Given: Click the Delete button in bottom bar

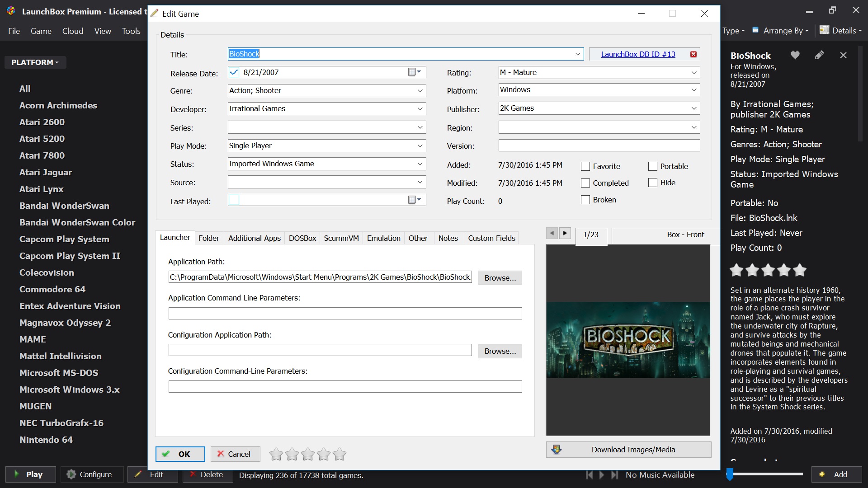Looking at the screenshot, I should pyautogui.click(x=208, y=474).
